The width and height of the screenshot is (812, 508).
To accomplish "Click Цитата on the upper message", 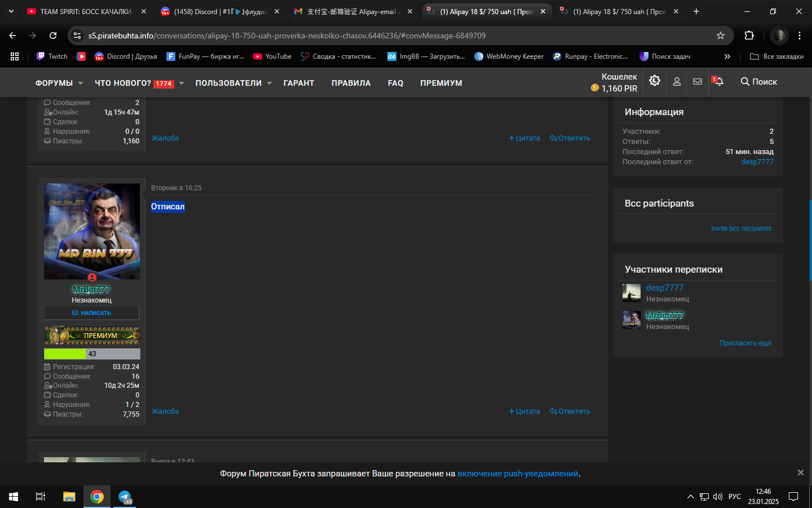I will coord(524,138).
